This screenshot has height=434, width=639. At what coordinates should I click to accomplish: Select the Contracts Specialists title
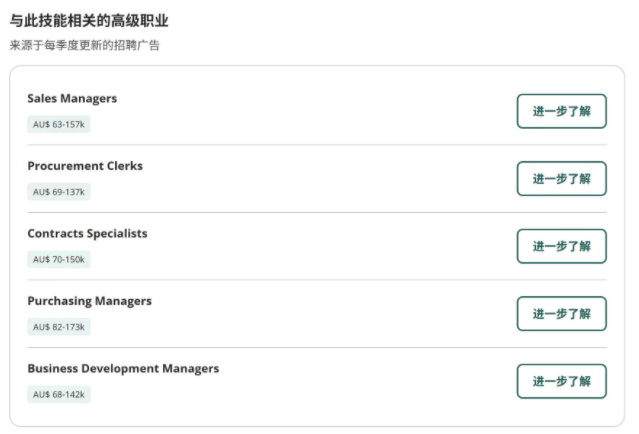(87, 234)
